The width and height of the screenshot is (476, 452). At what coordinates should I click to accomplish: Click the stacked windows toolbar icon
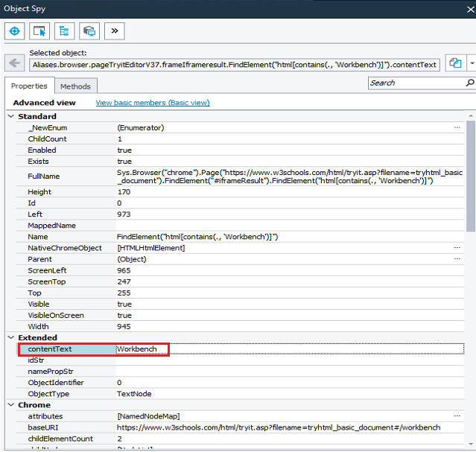click(x=89, y=31)
